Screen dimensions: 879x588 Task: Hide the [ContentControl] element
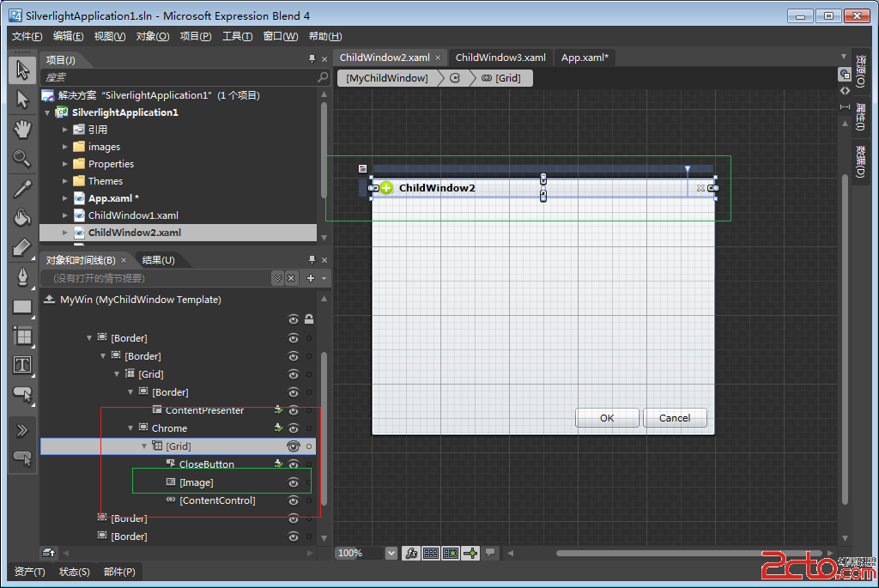(294, 500)
